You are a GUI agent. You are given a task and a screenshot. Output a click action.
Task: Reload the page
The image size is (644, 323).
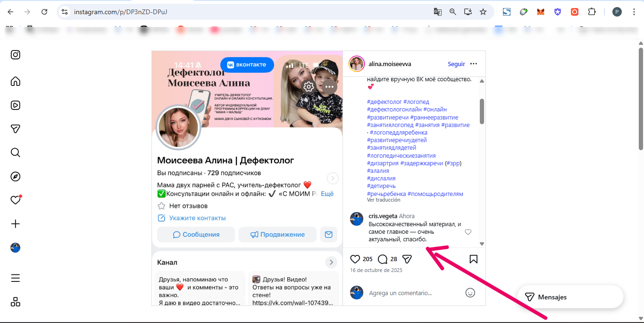pos(44,12)
